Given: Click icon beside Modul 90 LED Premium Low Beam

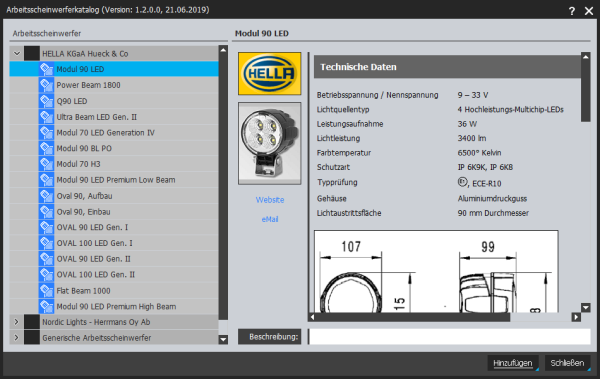Looking at the screenshot, I should coord(46,180).
